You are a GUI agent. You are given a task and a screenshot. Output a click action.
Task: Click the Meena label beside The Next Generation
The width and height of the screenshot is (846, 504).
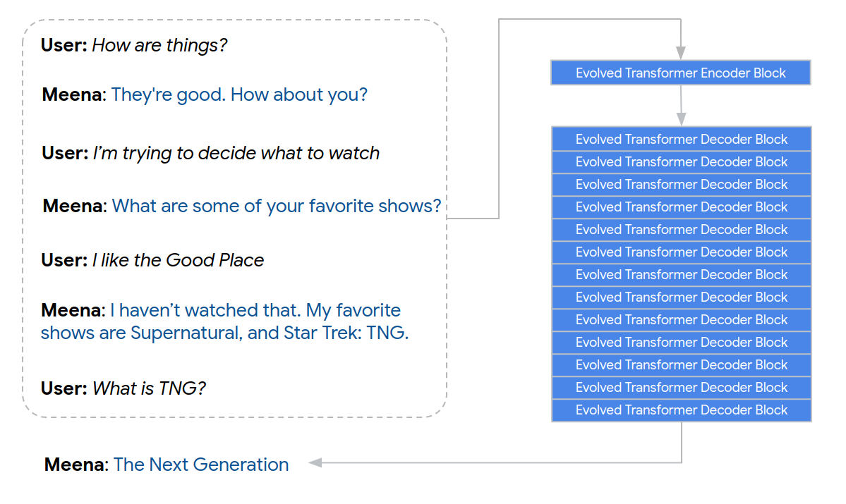pos(75,465)
